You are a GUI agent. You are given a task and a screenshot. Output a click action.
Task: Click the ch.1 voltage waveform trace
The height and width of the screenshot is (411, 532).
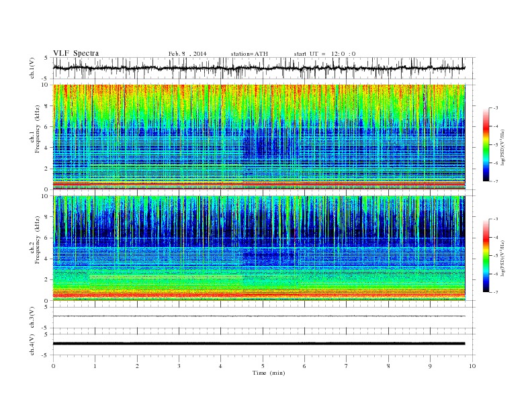tap(259, 68)
